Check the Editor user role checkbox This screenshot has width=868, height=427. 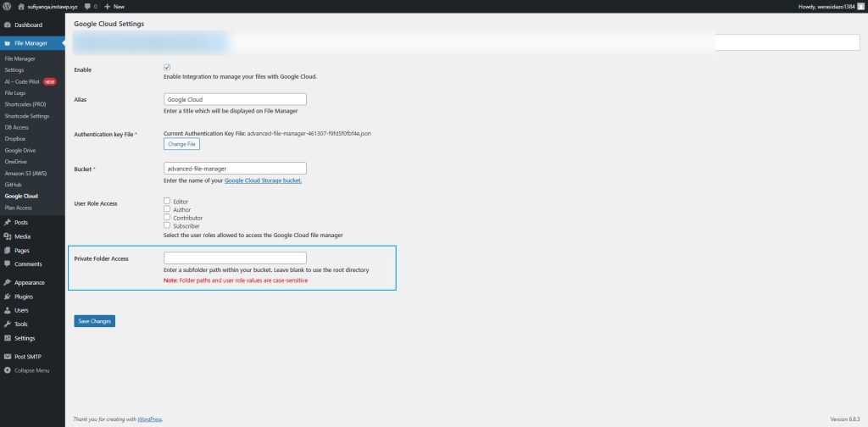pos(167,201)
